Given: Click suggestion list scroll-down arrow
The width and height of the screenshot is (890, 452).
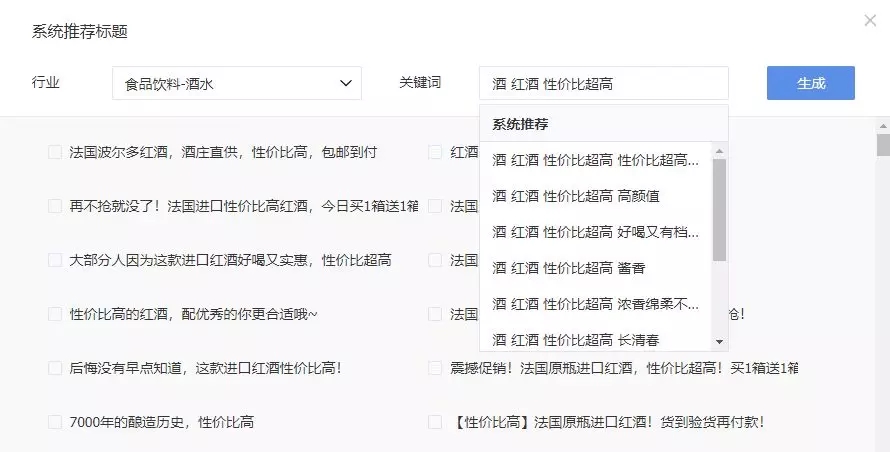Looking at the screenshot, I should (719, 342).
